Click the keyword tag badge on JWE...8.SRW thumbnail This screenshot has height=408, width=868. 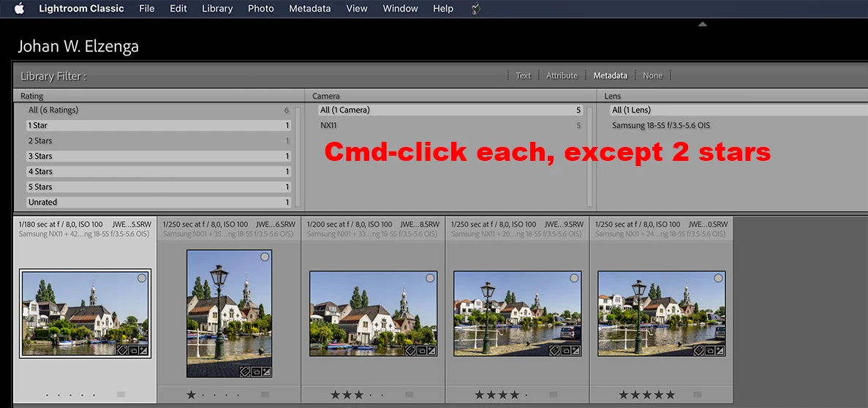point(410,350)
